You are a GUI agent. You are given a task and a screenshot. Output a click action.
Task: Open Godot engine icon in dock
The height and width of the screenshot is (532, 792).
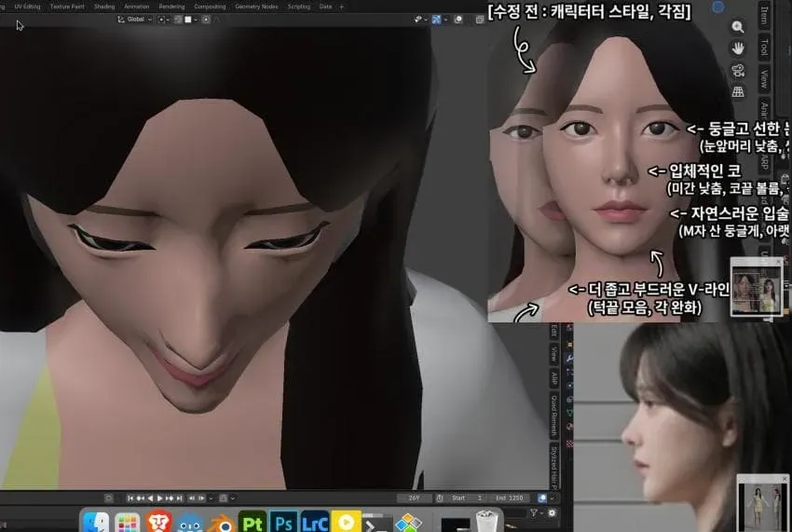coord(189,523)
